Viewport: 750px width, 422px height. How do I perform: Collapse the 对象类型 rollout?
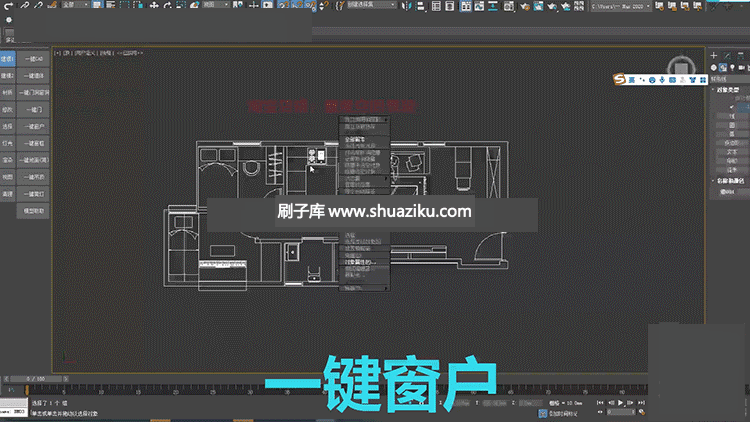pos(726,89)
